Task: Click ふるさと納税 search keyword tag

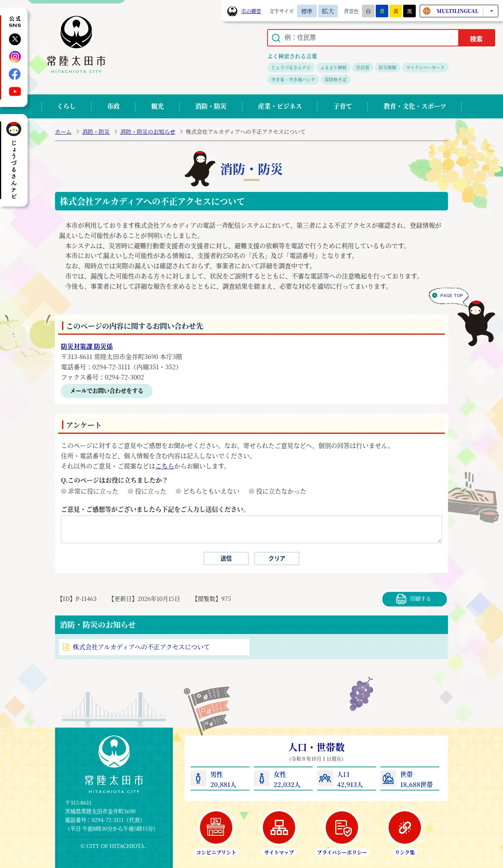Action: tap(333, 68)
